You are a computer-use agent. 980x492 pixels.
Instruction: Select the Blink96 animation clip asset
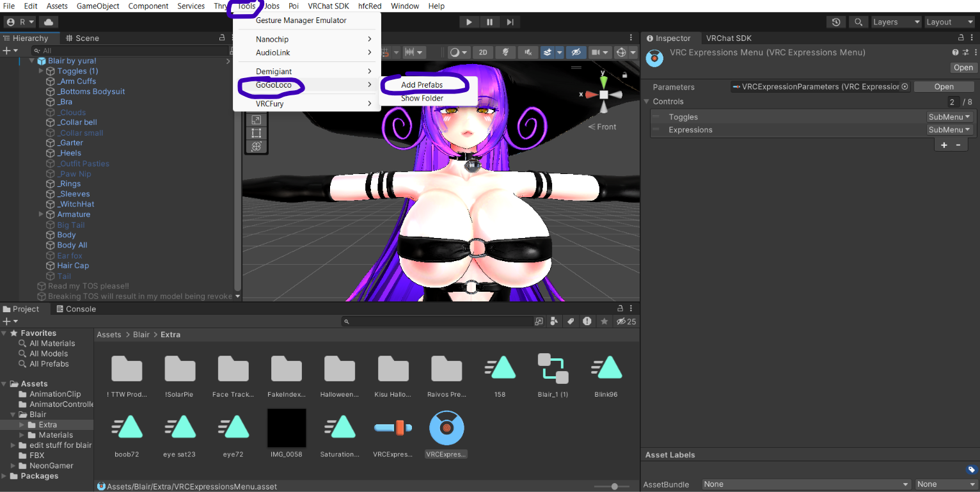pos(605,369)
